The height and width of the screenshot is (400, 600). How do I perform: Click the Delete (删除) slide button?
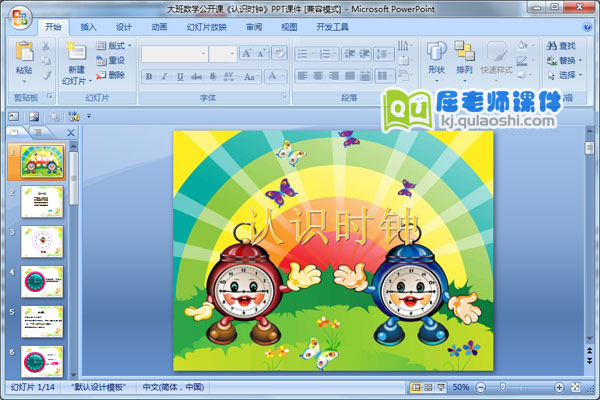[x=111, y=75]
